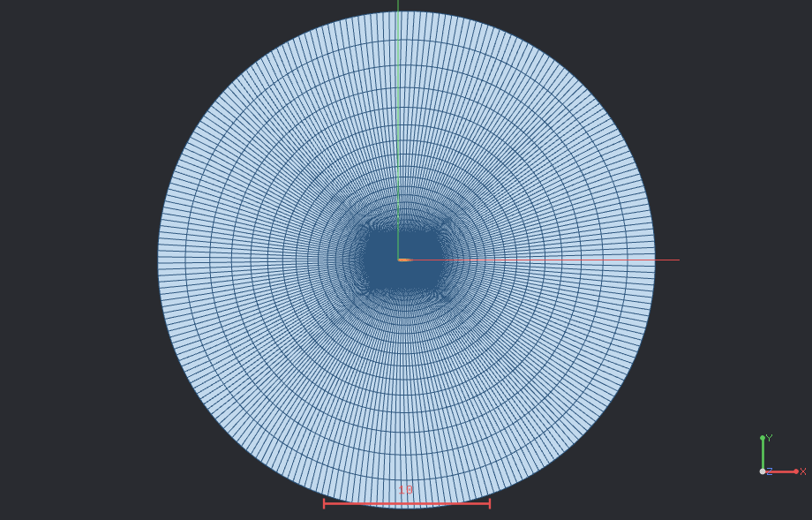Click the Y axis handle on orientation gizmo

[763, 438]
